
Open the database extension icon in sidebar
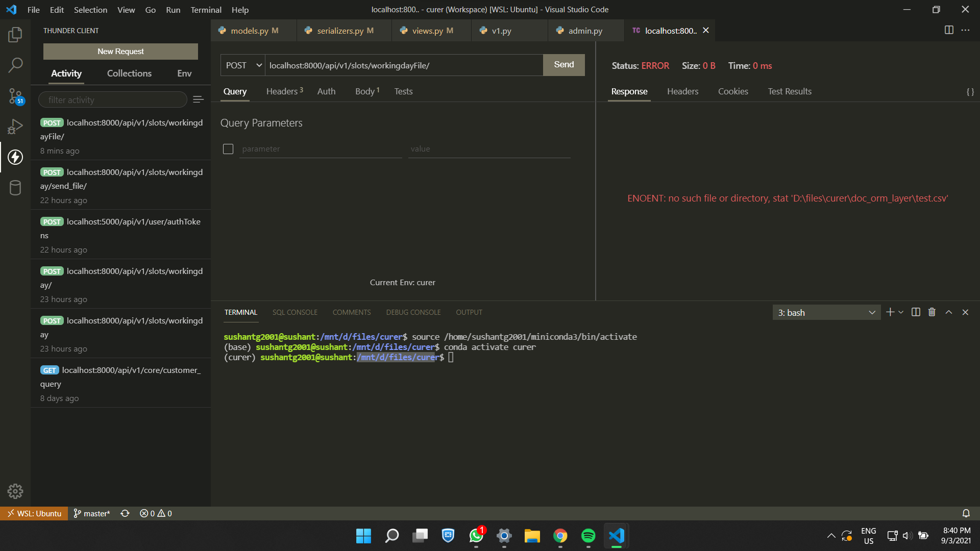point(15,188)
